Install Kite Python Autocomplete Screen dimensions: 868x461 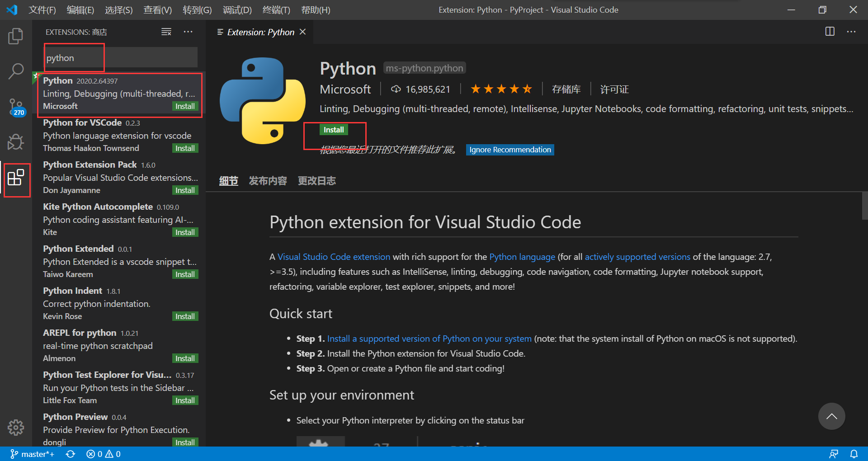(185, 232)
